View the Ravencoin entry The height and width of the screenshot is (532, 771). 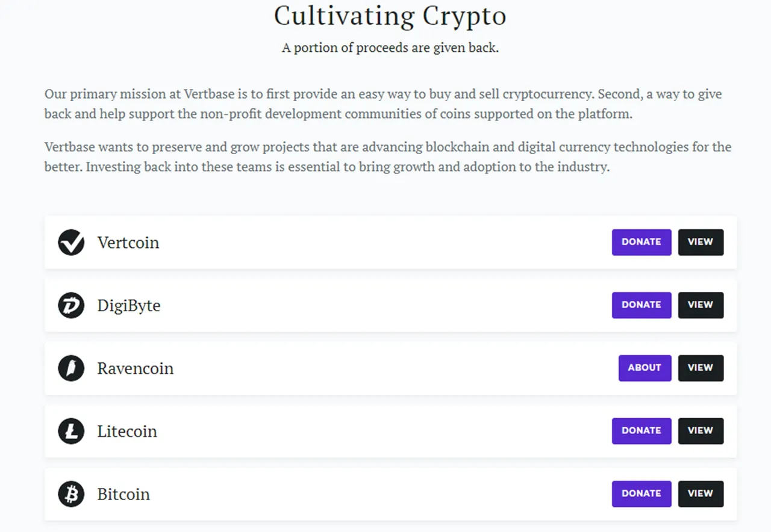[701, 368]
